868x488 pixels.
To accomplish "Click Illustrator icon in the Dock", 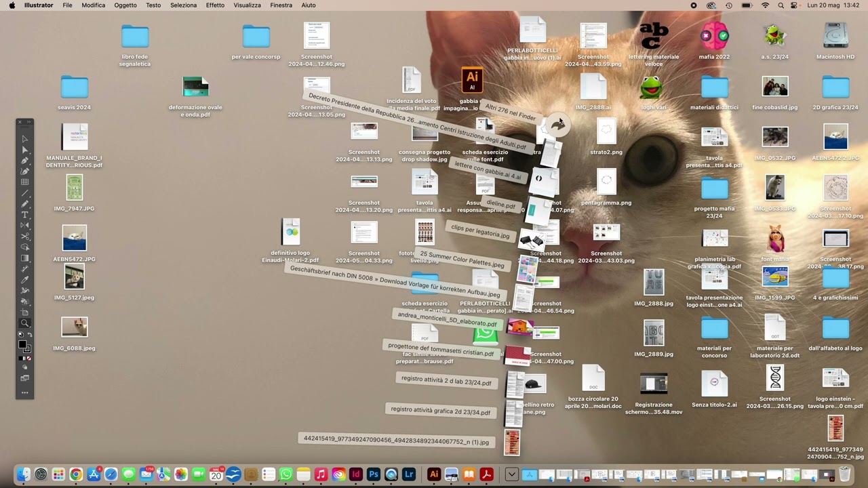I will coord(434,474).
